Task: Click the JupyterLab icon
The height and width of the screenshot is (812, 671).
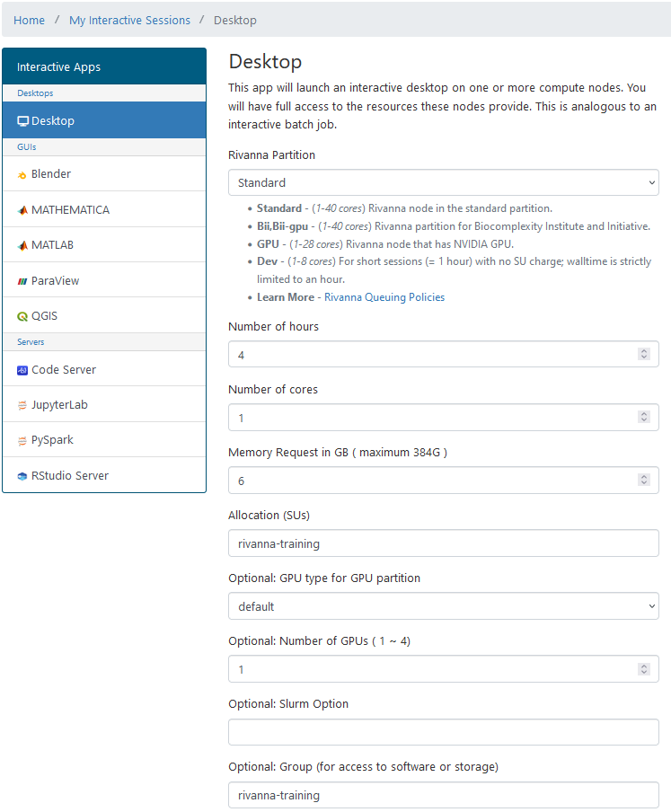Action: (x=22, y=405)
